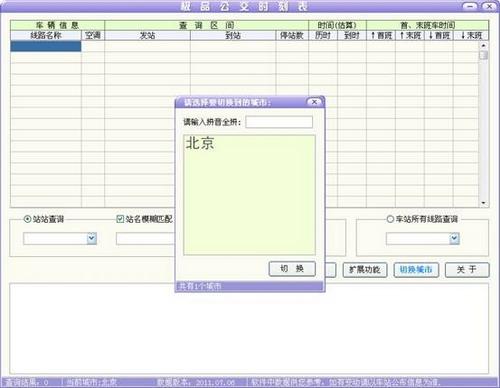This screenshot has width=500, height=388.
Task: Click the ↓首班 column header
Action: click(x=439, y=35)
